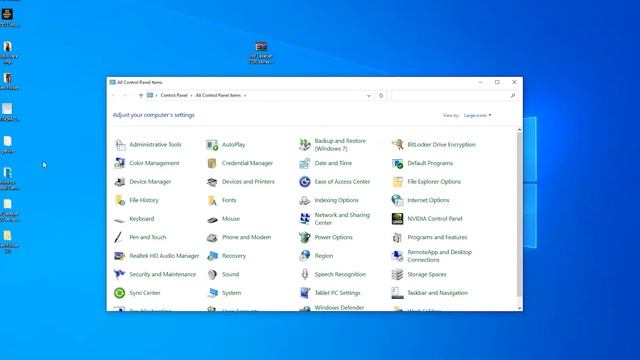
Task: Open the Windows Defender item
Action: click(x=339, y=307)
